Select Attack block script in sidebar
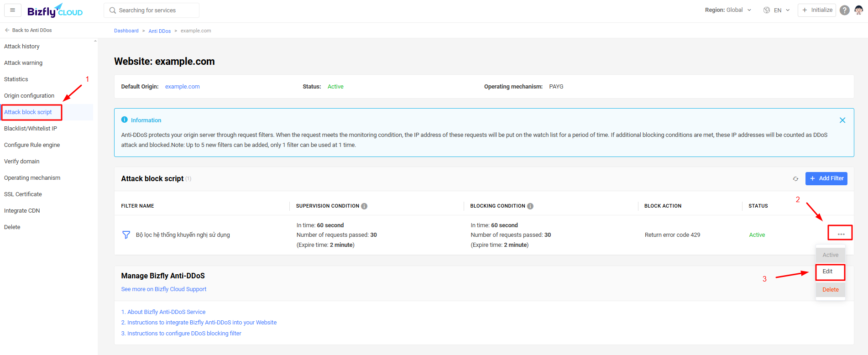 coord(28,112)
